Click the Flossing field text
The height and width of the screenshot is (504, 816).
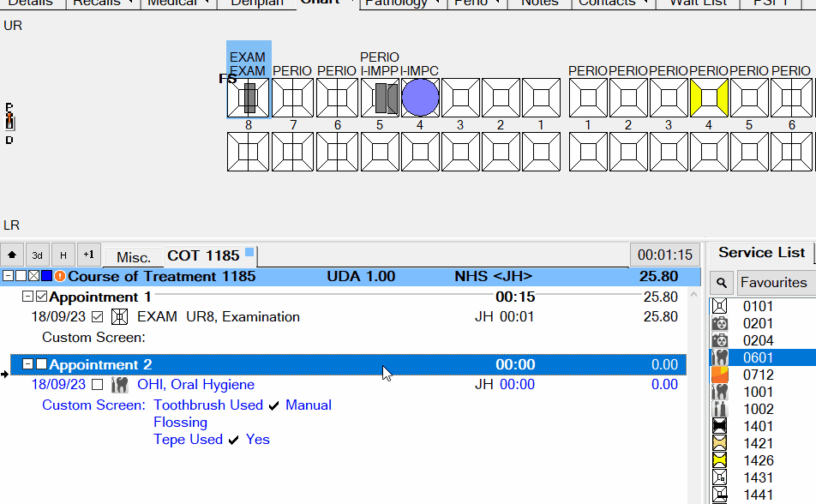pos(181,423)
